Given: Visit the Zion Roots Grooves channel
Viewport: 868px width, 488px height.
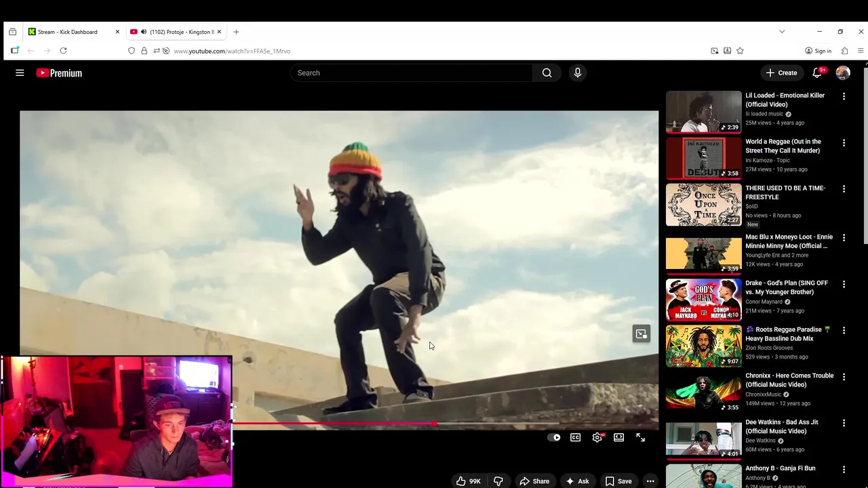Looking at the screenshot, I should coord(769,348).
